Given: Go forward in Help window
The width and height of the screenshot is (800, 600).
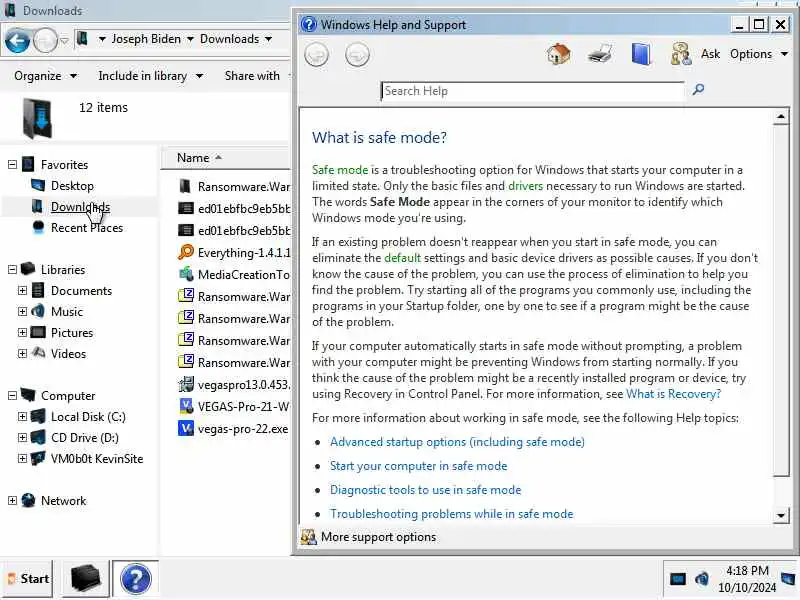Looking at the screenshot, I should click(x=357, y=55).
